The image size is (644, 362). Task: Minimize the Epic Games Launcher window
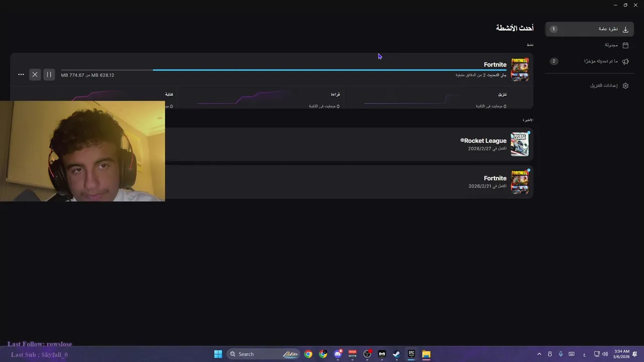(x=615, y=5)
